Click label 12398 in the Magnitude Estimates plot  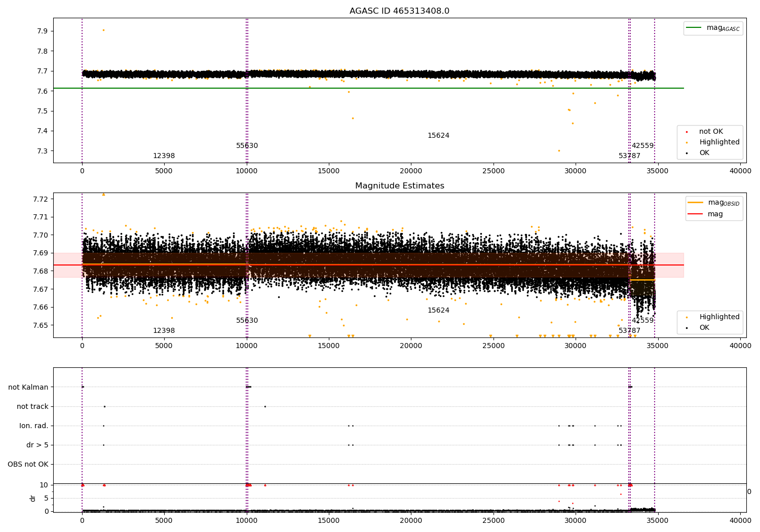(164, 331)
